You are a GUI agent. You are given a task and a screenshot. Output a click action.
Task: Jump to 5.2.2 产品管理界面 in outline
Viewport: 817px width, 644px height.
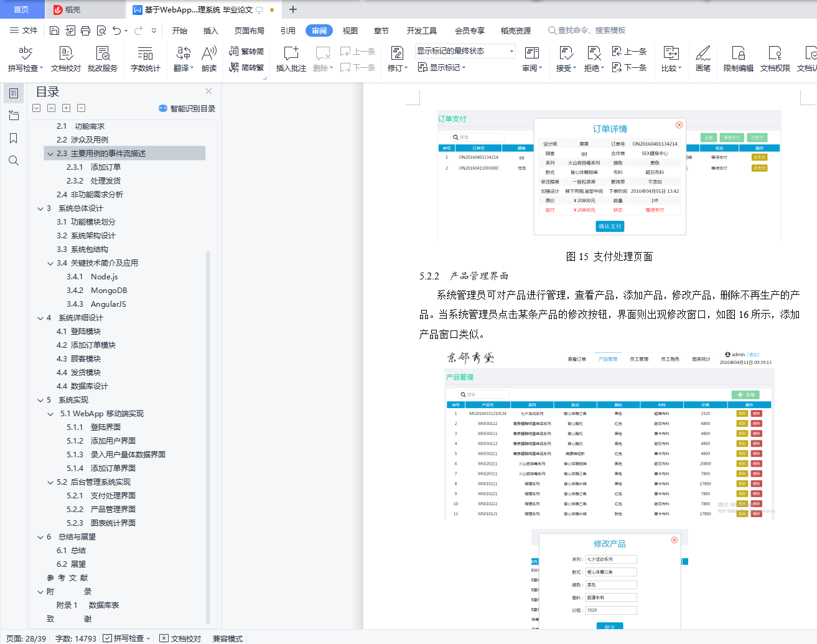click(x=101, y=510)
